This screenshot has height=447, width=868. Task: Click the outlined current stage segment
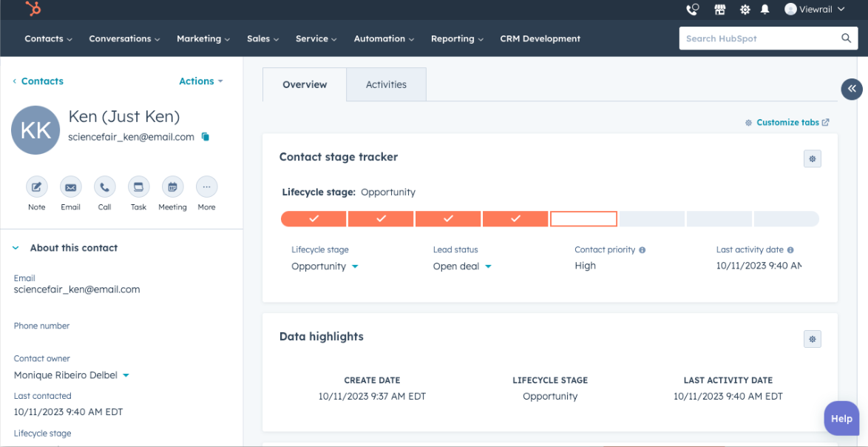click(583, 219)
